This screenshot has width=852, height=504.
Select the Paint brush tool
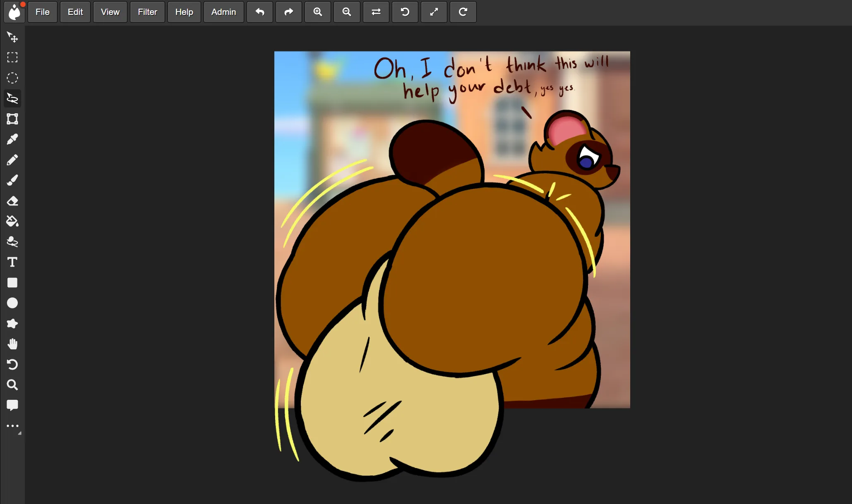click(12, 180)
